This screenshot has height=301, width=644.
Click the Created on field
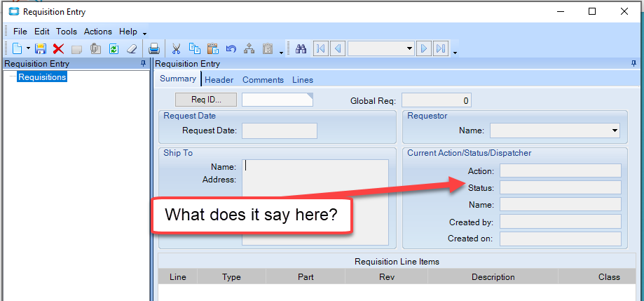click(x=560, y=239)
